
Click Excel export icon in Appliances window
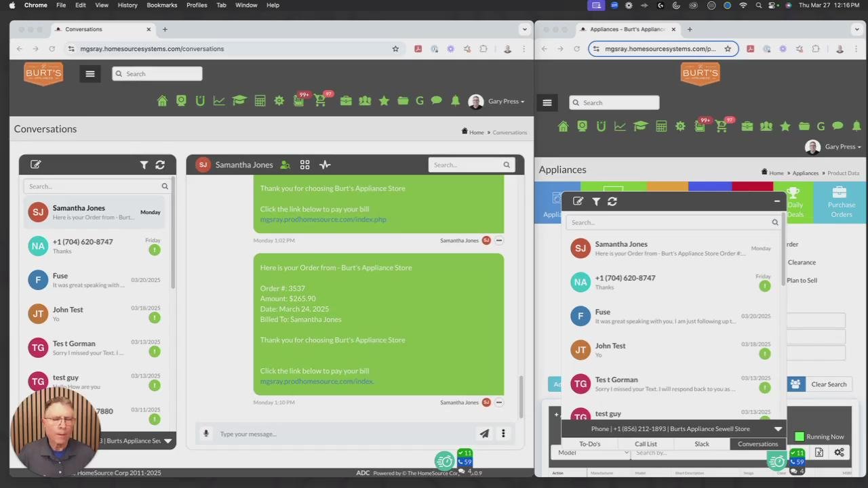coord(819,453)
